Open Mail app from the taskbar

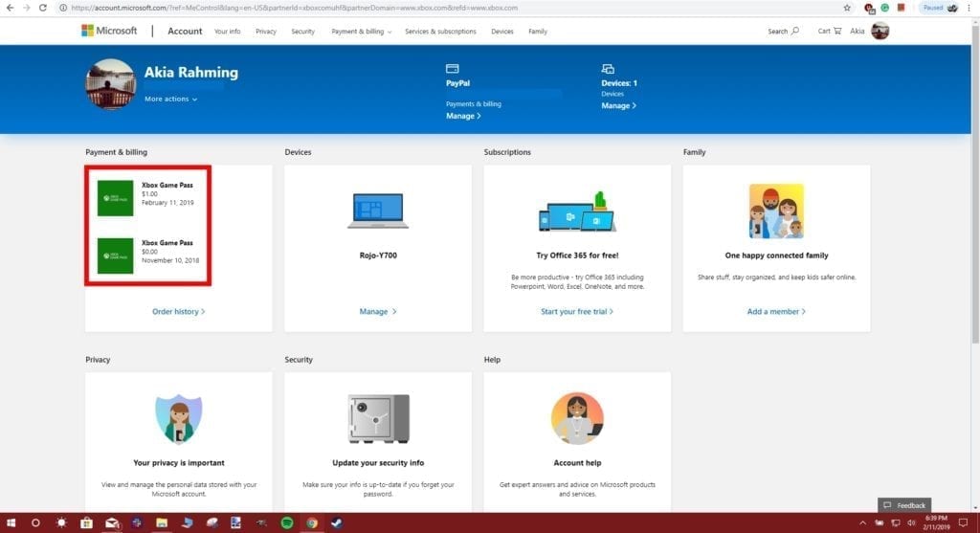112,523
